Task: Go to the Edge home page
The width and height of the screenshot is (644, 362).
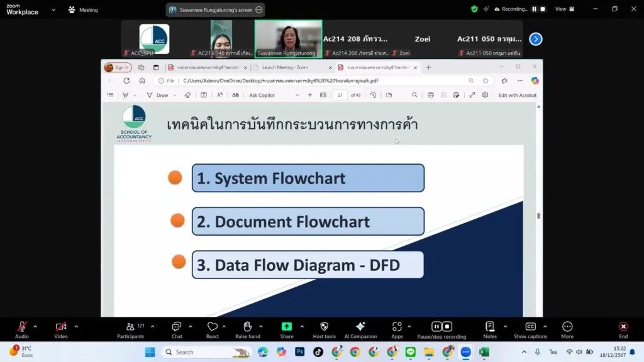Action: click(142, 81)
